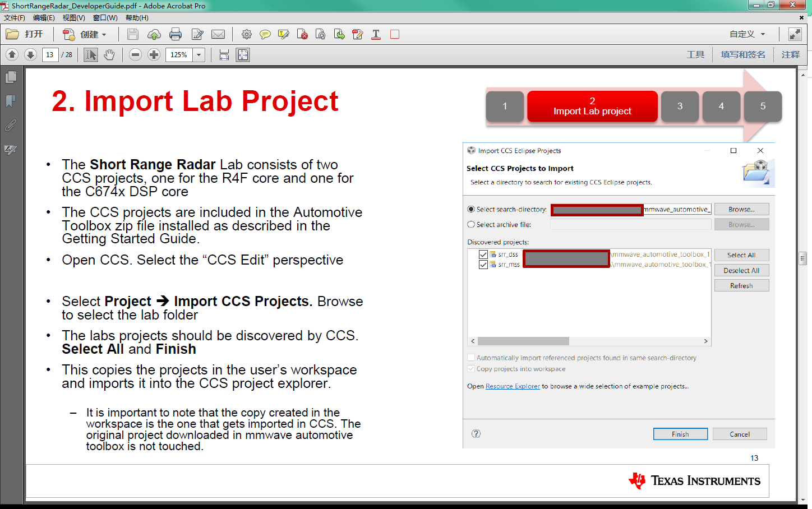Open the Bookmarks side panel

pyautogui.click(x=11, y=101)
